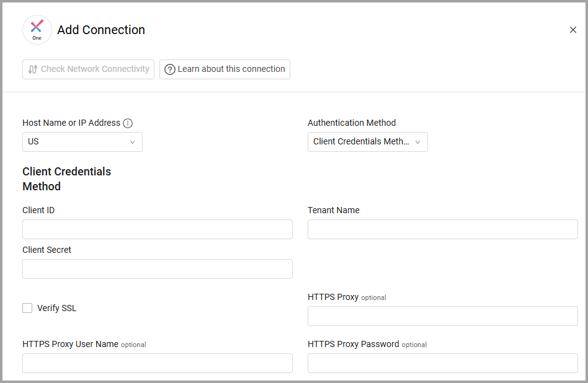This screenshot has width=588, height=383.
Task: Open the Host Name dropdown showing US
Action: click(82, 142)
